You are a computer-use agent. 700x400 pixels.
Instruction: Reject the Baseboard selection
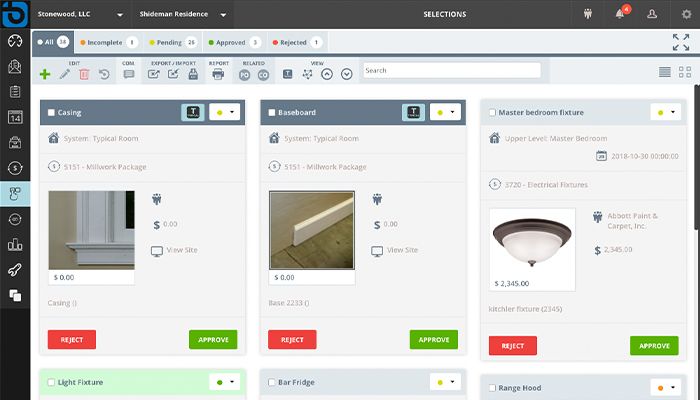pos(292,340)
